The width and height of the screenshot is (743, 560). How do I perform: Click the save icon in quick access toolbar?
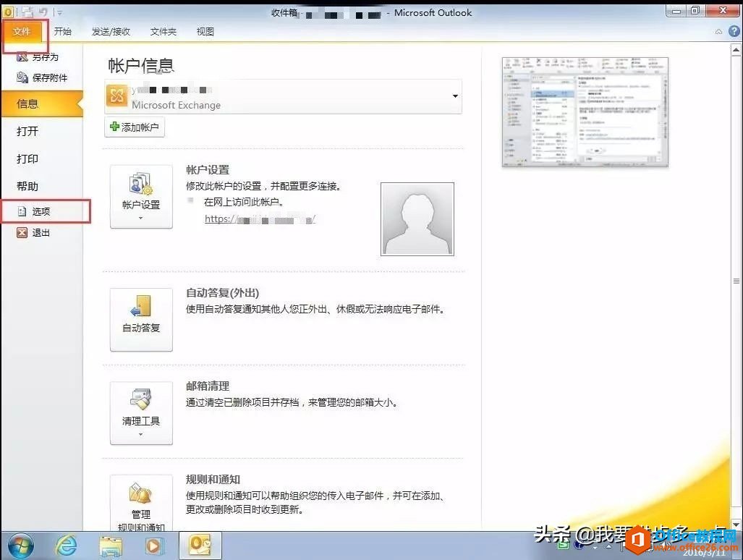tap(27, 12)
